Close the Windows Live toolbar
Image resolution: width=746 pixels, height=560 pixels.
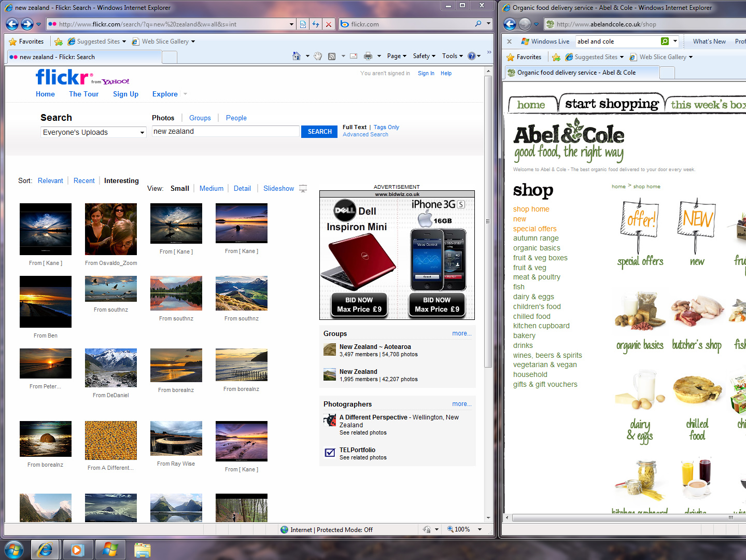tap(509, 41)
